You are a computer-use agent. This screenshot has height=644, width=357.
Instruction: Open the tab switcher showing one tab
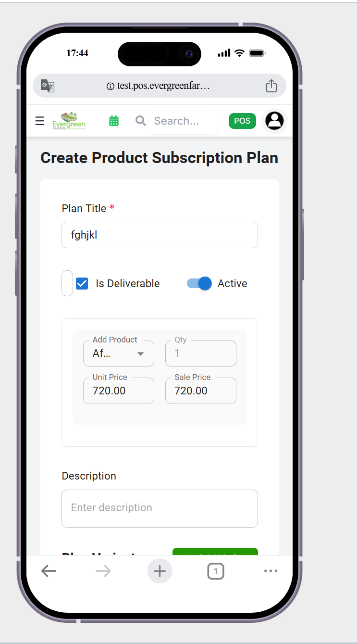click(x=215, y=571)
